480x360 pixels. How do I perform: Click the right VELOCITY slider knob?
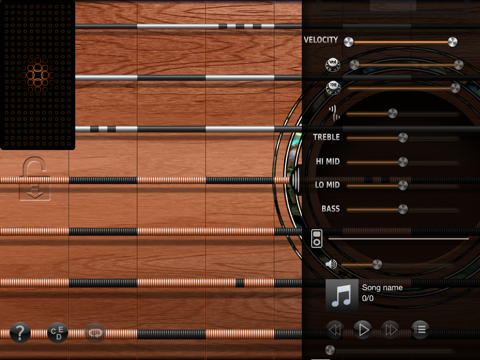[x=452, y=42]
